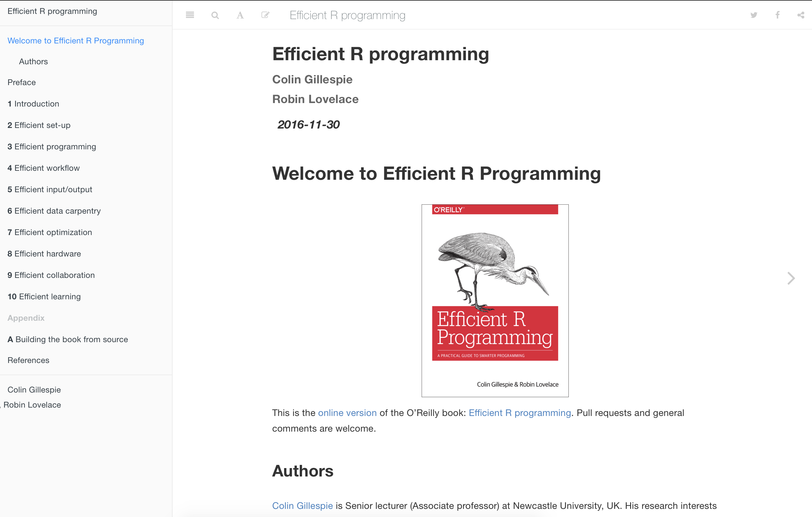
Task: Click the main title Efficient R programming heading
Action: point(381,54)
